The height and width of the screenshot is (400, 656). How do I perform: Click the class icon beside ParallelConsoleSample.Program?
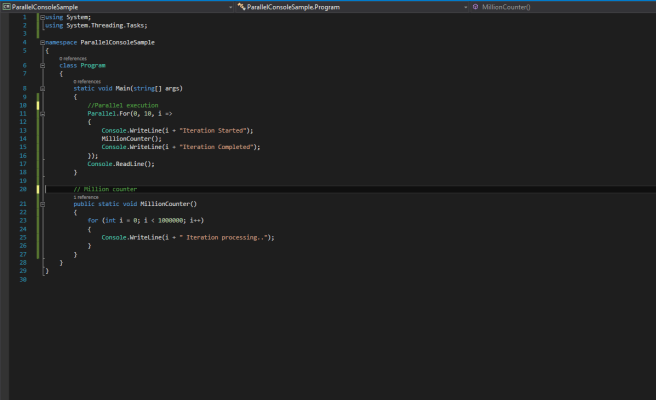(241, 6)
